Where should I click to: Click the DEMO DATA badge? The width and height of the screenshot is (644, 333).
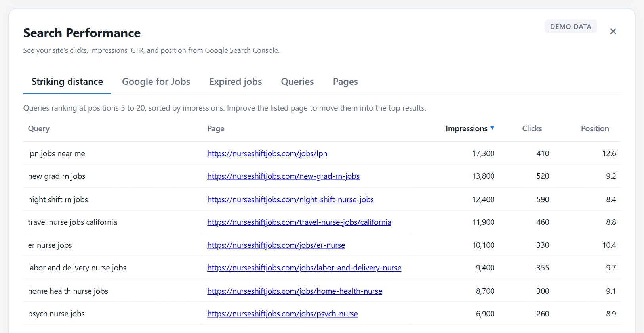coord(571,27)
